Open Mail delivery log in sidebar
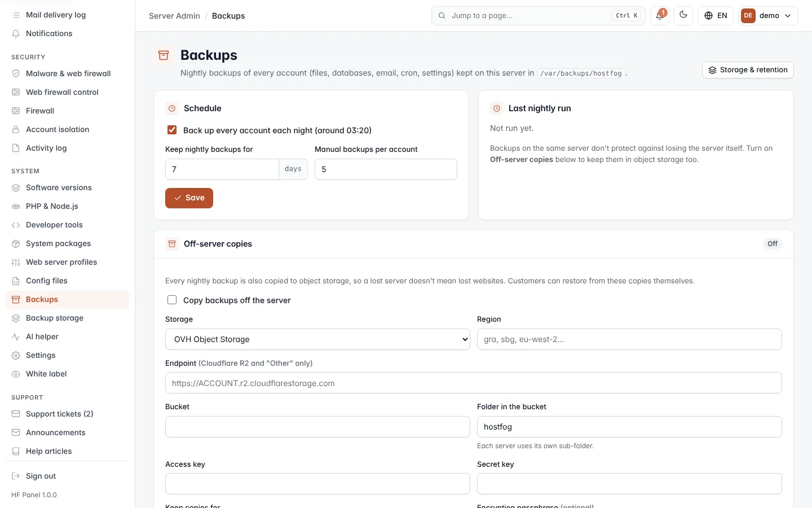The width and height of the screenshot is (812, 508). (67, 15)
